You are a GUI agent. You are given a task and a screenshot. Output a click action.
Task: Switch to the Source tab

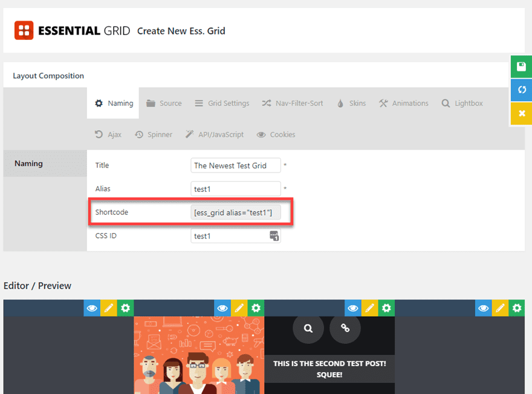164,103
